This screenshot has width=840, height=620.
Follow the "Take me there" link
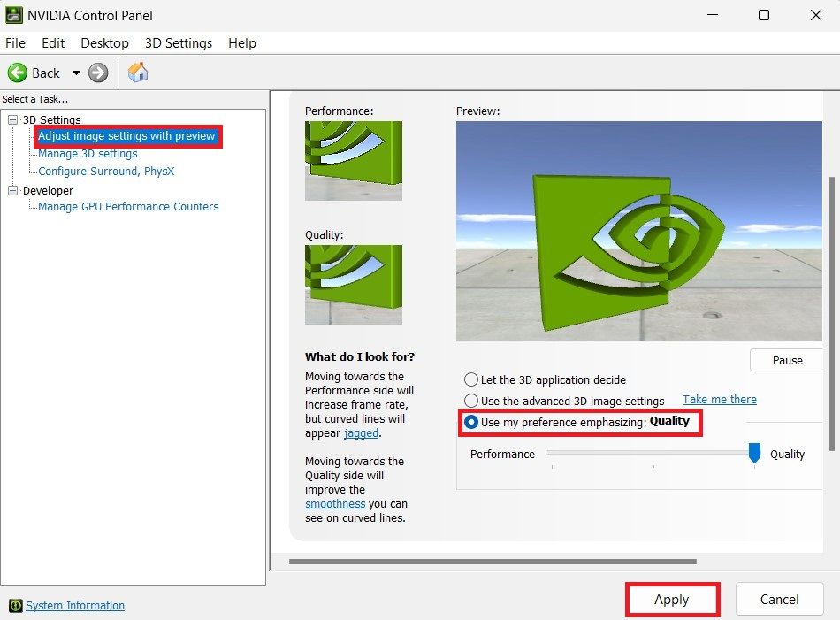pyautogui.click(x=719, y=400)
